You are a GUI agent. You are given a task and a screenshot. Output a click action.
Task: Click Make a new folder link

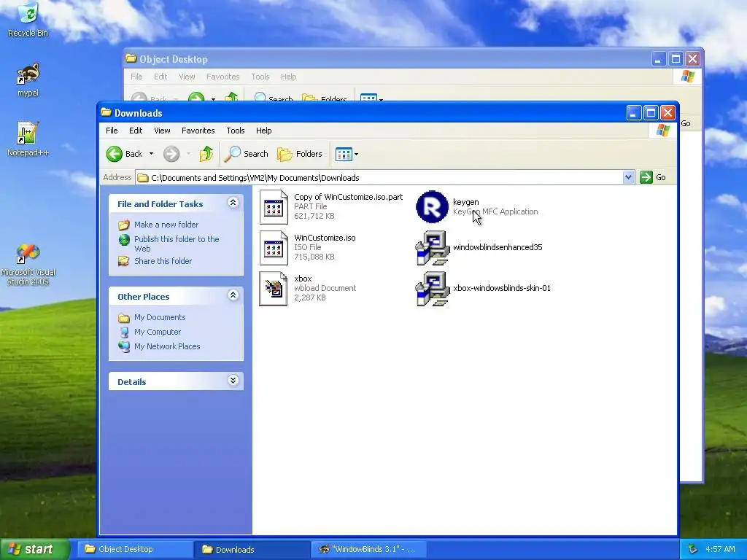click(166, 225)
